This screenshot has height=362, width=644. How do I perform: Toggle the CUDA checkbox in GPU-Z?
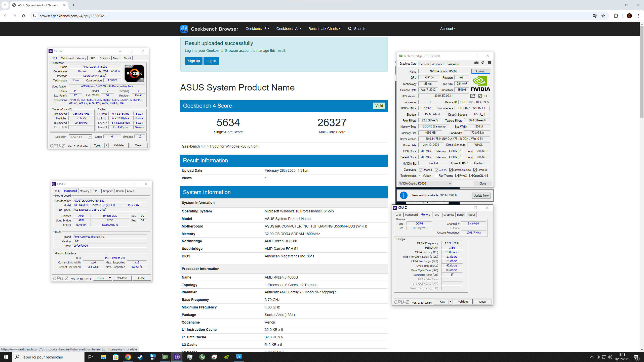437,170
